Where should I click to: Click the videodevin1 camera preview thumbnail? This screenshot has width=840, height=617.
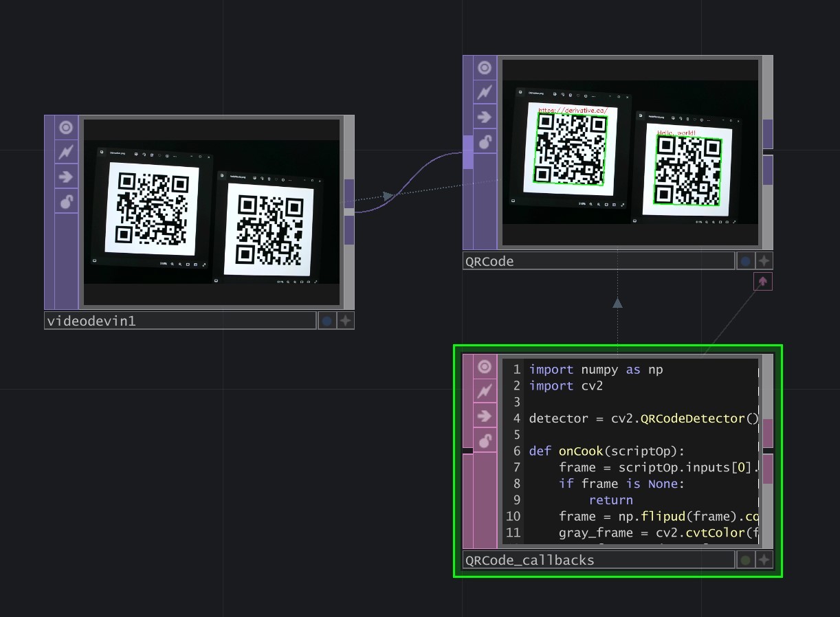212,212
